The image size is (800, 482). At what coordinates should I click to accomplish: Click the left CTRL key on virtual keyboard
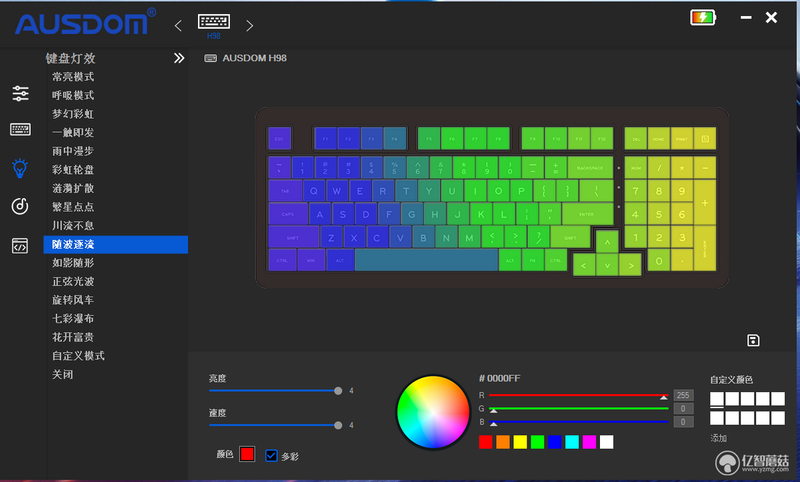pos(282,260)
